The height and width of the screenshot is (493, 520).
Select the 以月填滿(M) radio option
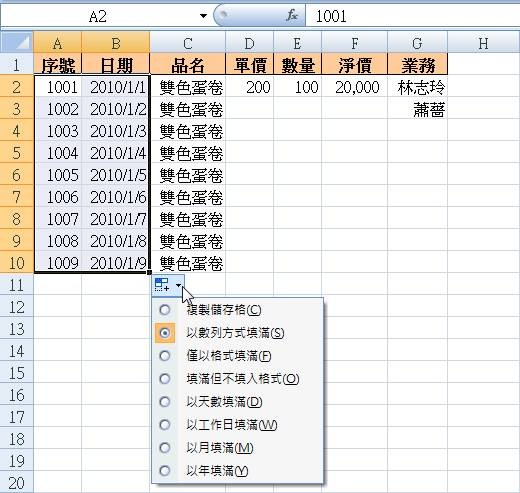pyautogui.click(x=165, y=448)
